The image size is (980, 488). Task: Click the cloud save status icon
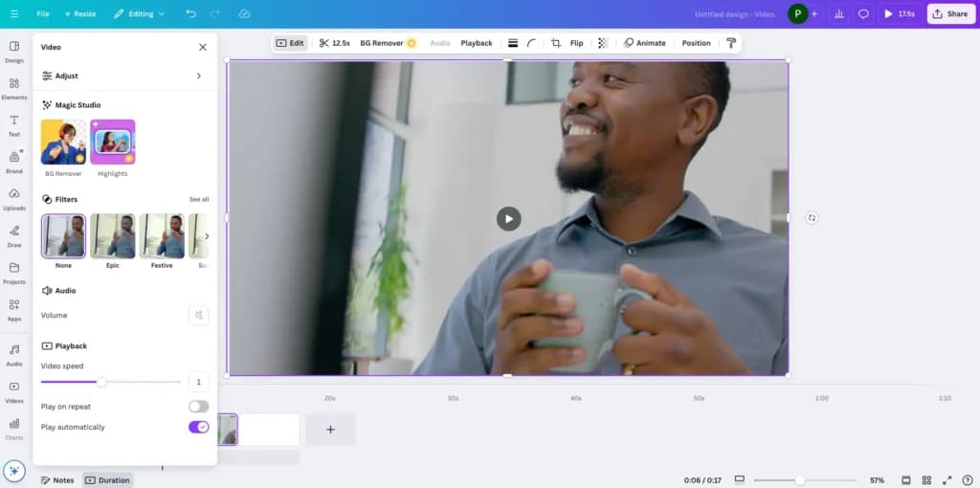click(244, 13)
